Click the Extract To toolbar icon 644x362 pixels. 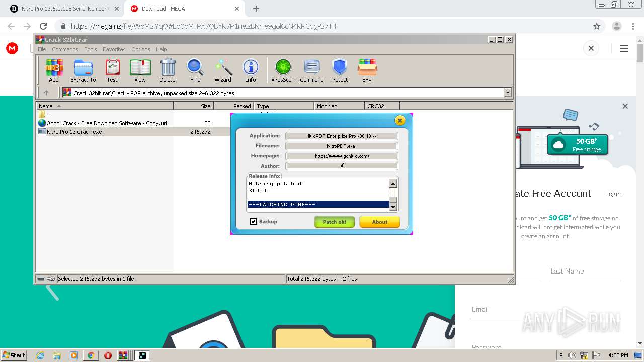point(83,71)
